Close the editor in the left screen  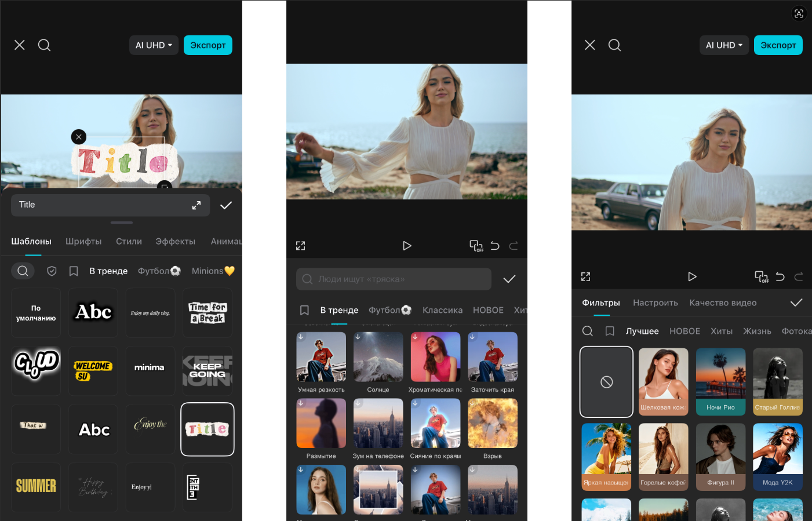point(20,45)
